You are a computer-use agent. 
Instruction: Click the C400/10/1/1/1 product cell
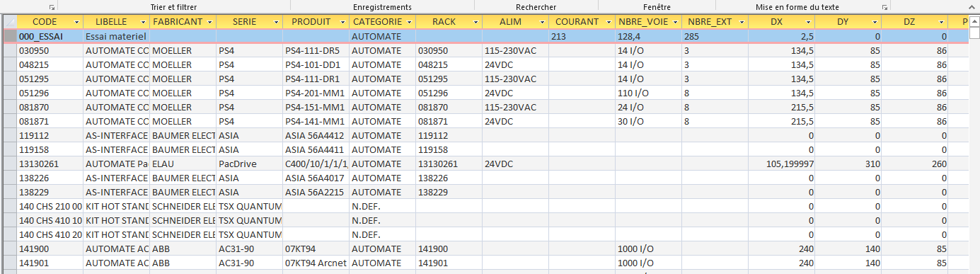(316, 164)
